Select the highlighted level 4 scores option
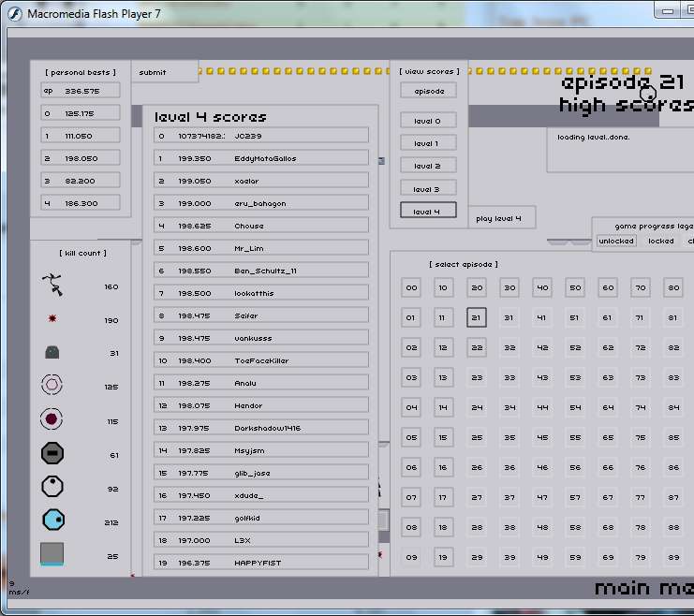The height and width of the screenshot is (616, 694). [x=427, y=211]
